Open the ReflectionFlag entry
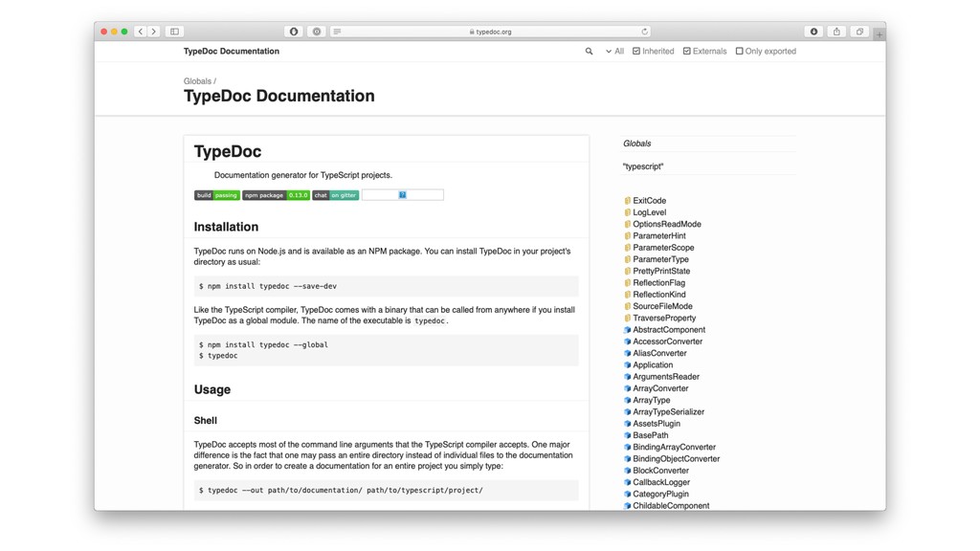This screenshot has width=980, height=551. pos(658,283)
